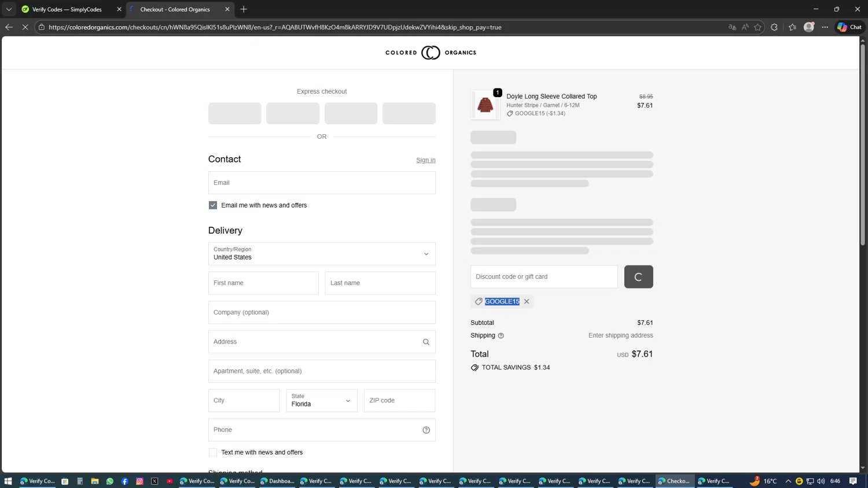The width and height of the screenshot is (868, 488).
Task: Focus the Company (optional) field
Action: [x=322, y=312]
